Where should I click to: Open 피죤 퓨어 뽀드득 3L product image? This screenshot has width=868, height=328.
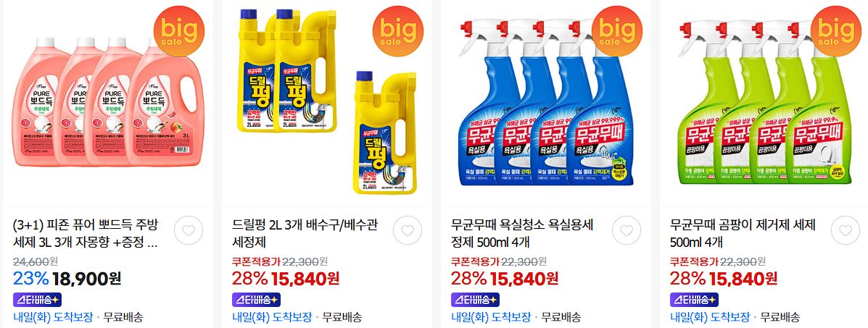tap(108, 102)
